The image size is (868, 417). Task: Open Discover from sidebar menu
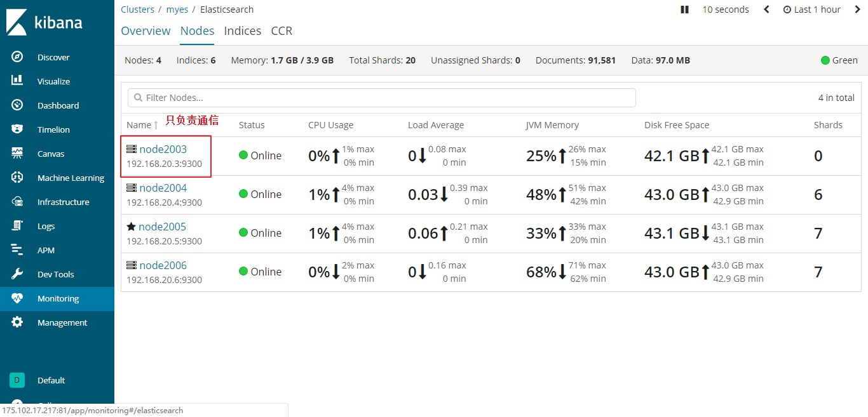tap(53, 57)
